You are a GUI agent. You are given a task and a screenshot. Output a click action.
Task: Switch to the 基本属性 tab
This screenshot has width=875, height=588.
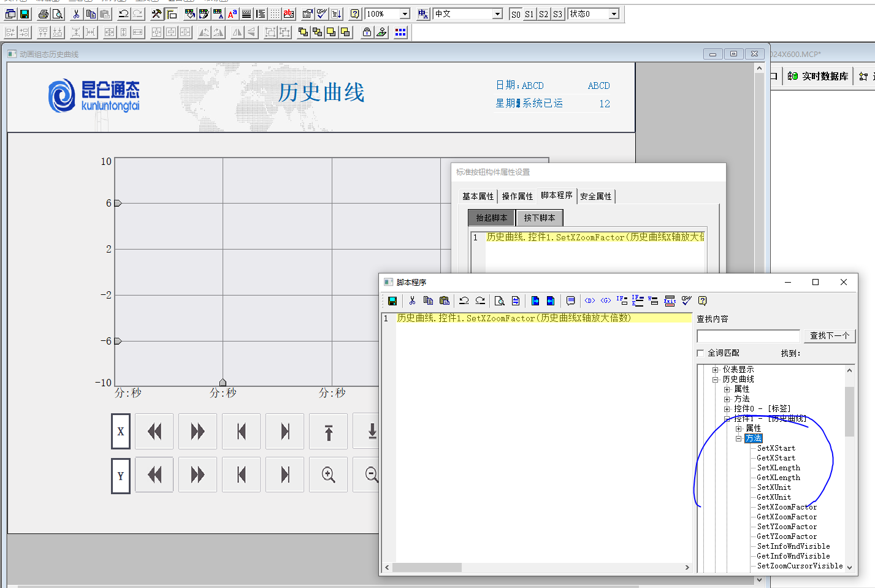coord(478,196)
